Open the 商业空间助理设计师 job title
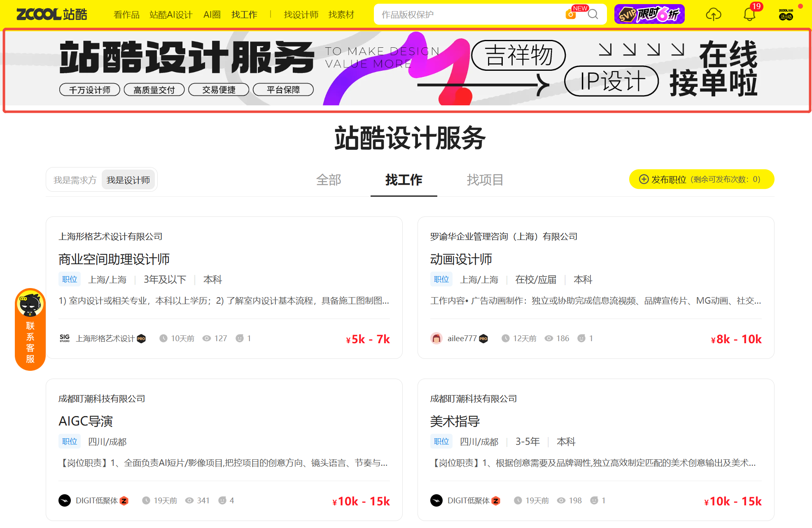This screenshot has width=812, height=528. [114, 259]
